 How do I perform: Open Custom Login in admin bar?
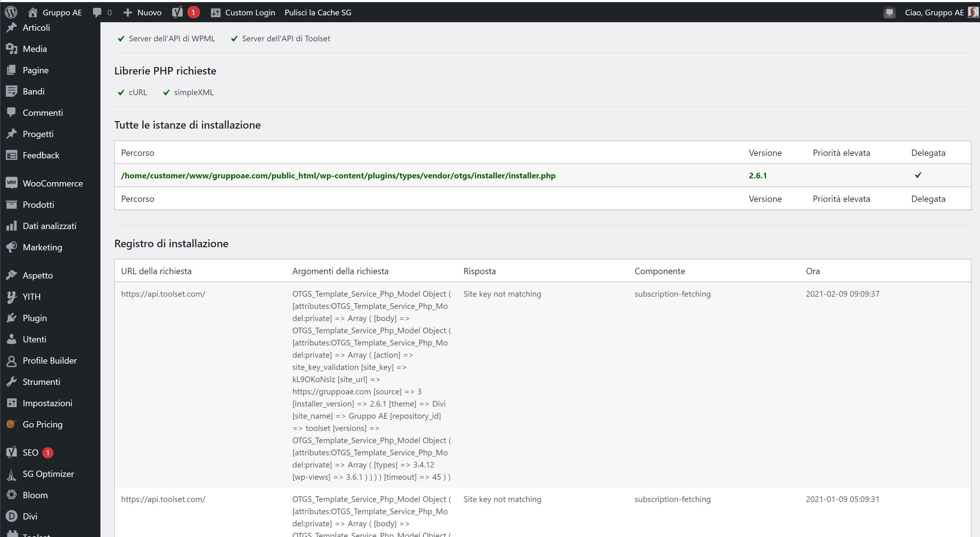point(250,13)
